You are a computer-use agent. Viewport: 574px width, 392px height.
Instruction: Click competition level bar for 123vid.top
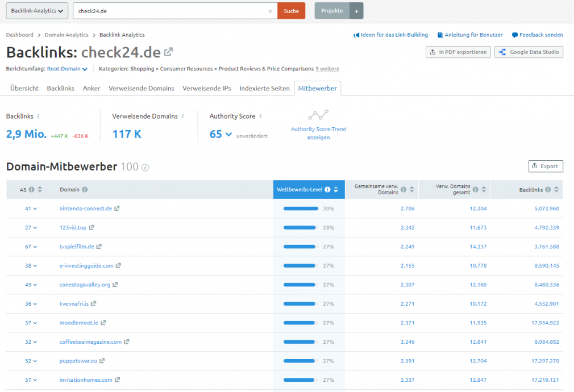(x=301, y=228)
